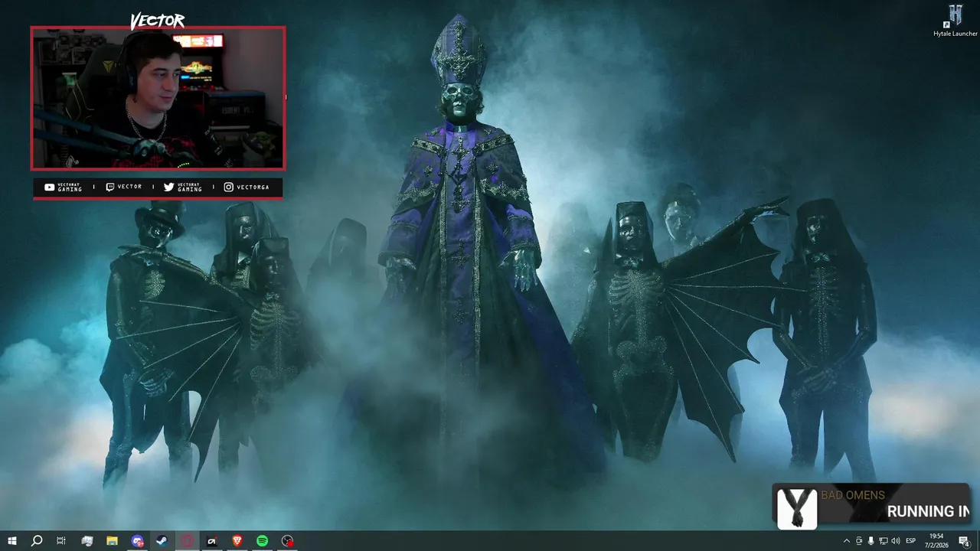Image resolution: width=980 pixels, height=551 pixels.
Task: Open the Brave browser taskbar icon
Action: [237, 541]
